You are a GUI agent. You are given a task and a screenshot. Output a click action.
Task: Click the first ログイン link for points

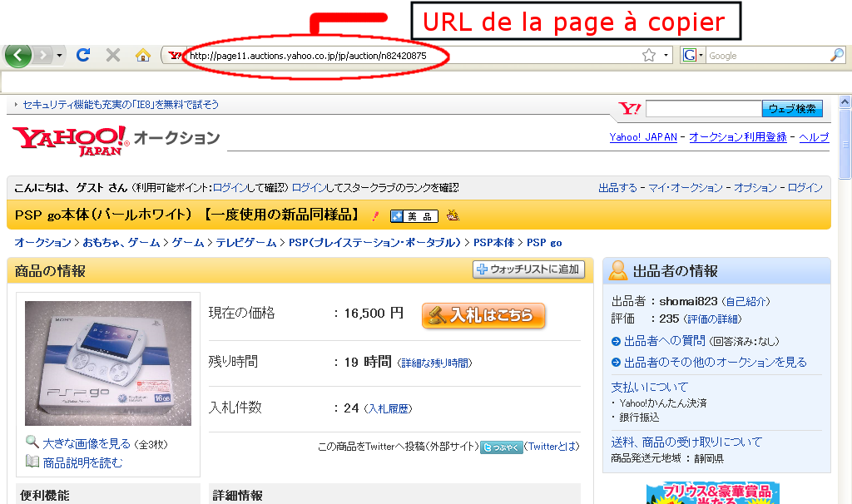[230, 187]
